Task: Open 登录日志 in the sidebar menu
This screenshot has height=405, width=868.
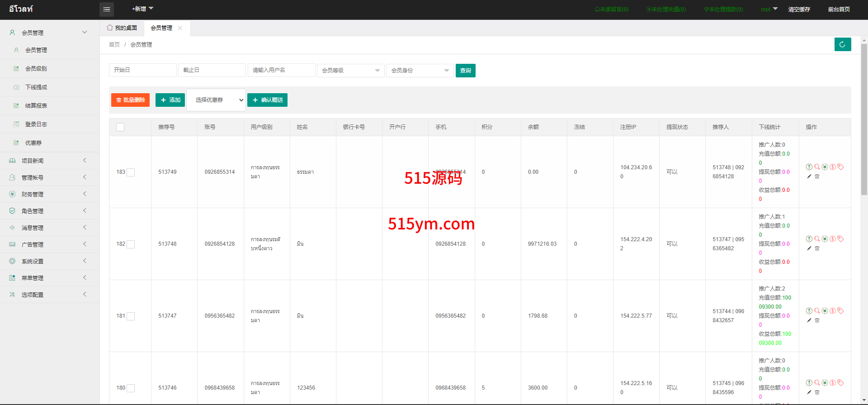Action: click(36, 124)
